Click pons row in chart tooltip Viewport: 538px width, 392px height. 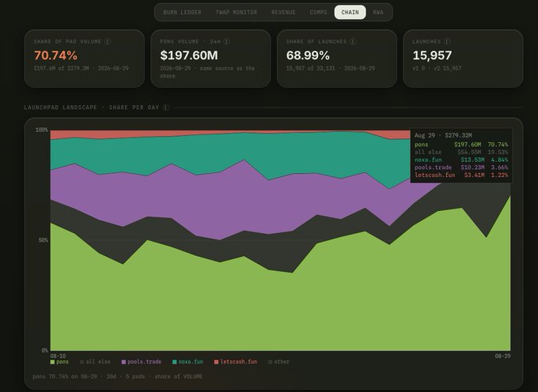461,145
